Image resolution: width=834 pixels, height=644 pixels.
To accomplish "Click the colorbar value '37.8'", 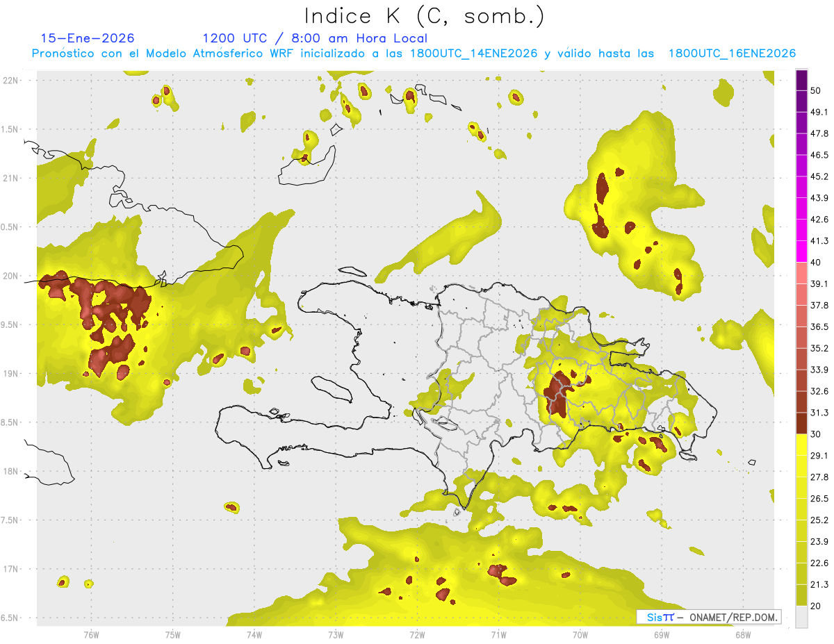I will [819, 305].
